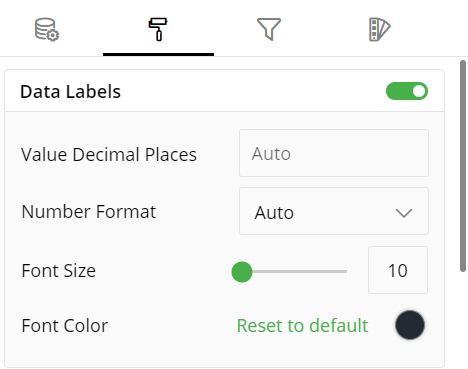Image resolution: width=468 pixels, height=369 pixels.
Task: Click the chevron arrow in Number Format
Action: pyautogui.click(x=404, y=213)
